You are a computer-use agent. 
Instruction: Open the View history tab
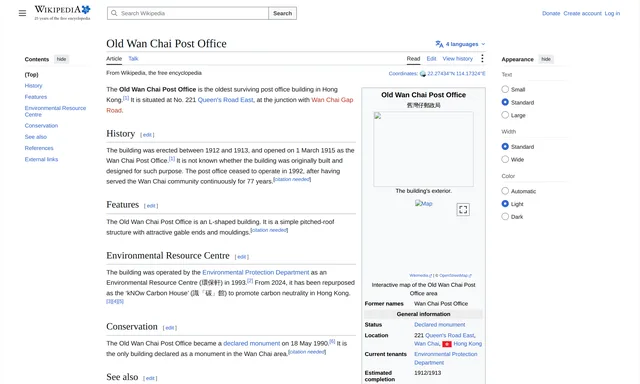pos(458,59)
